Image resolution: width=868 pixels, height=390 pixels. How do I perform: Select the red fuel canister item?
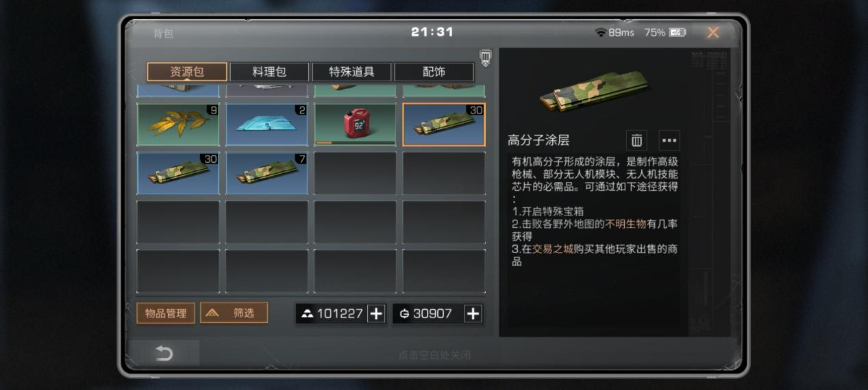pos(355,124)
